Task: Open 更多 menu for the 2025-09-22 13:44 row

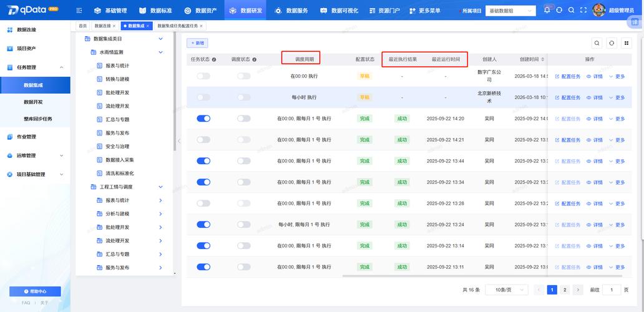Action: point(617,162)
